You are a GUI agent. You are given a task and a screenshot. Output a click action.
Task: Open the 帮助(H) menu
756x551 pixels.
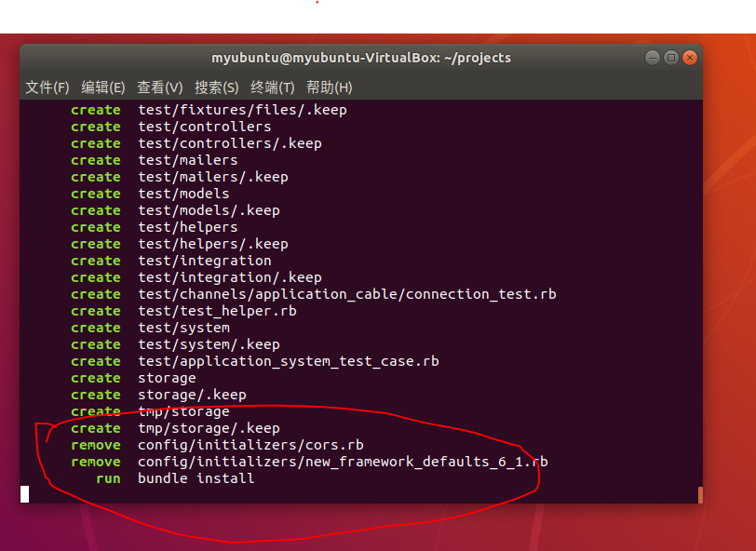(330, 87)
